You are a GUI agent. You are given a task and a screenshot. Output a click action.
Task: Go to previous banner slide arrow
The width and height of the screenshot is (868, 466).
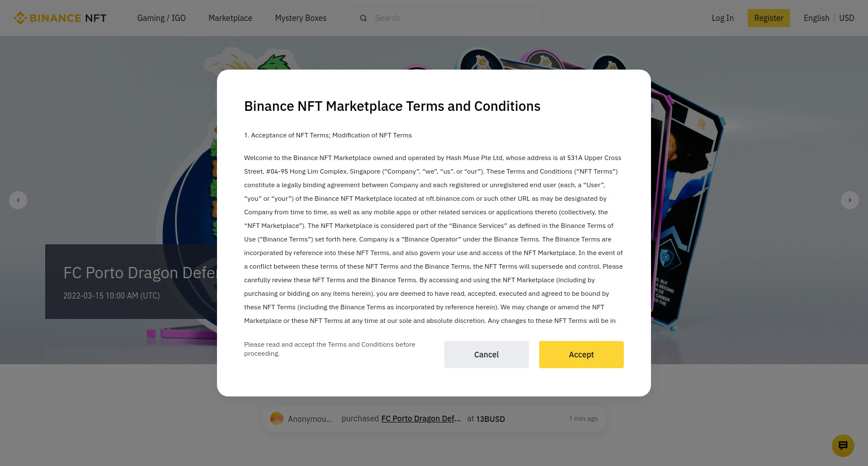click(x=18, y=200)
